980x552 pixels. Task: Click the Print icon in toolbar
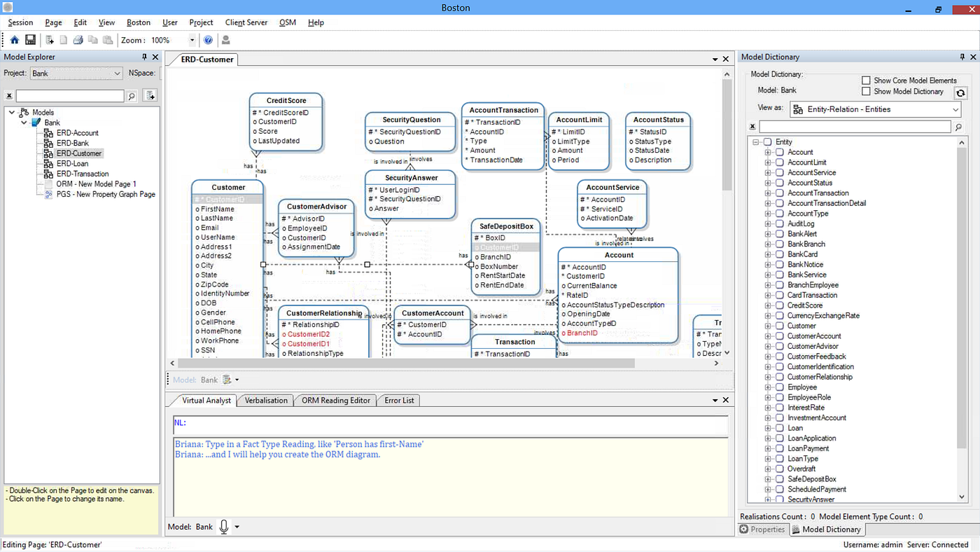point(78,40)
